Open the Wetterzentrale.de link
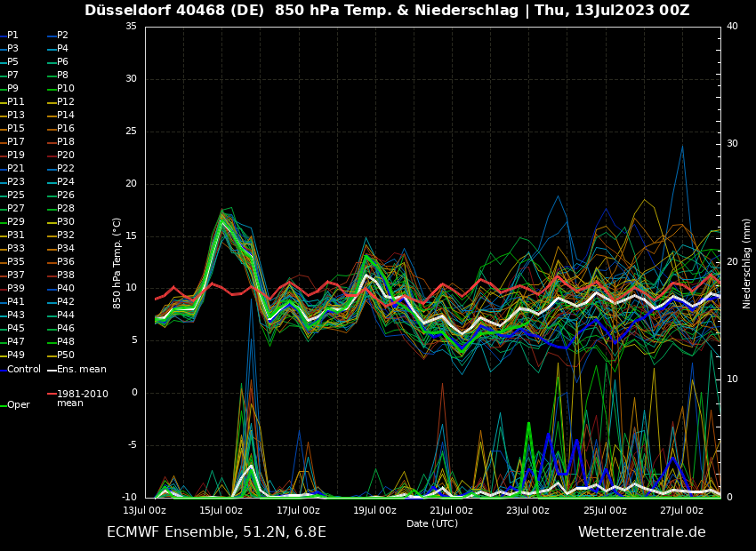Viewport: 756px width, 551px height. pos(641,532)
